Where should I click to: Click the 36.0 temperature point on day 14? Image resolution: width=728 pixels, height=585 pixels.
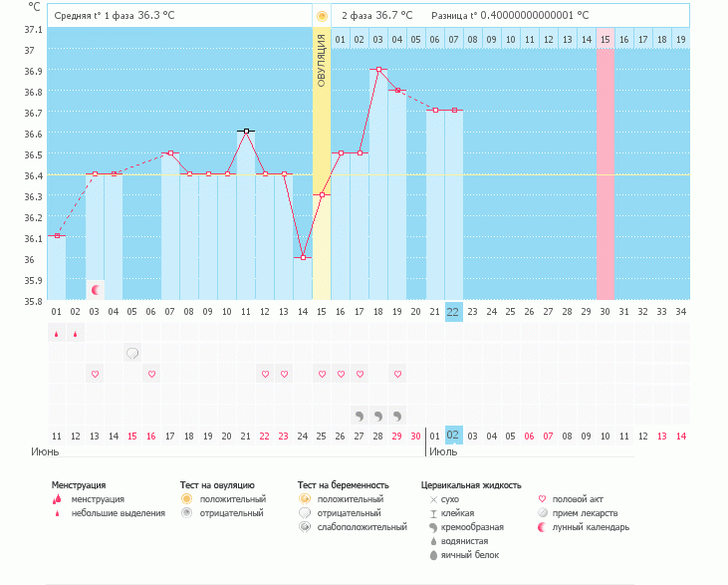(x=303, y=257)
